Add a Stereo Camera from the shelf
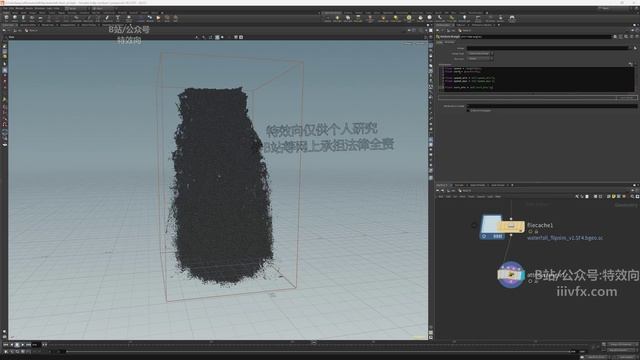640x360 pixels. coord(478,18)
